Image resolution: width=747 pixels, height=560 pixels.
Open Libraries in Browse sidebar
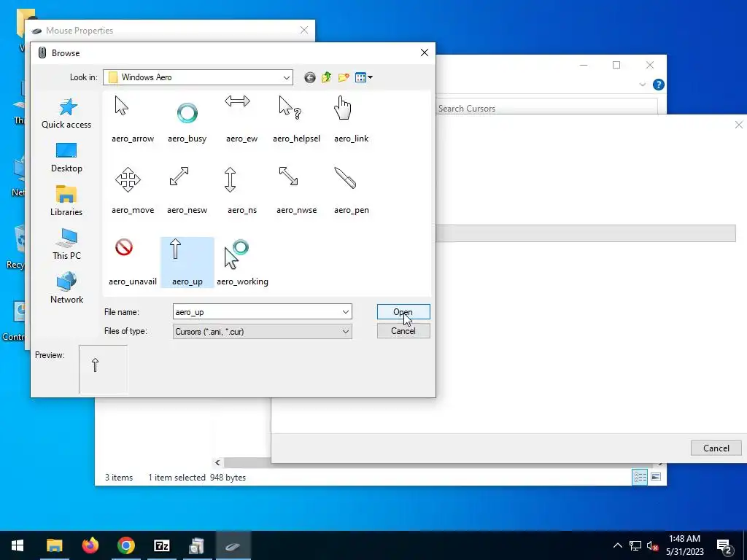coord(66,201)
